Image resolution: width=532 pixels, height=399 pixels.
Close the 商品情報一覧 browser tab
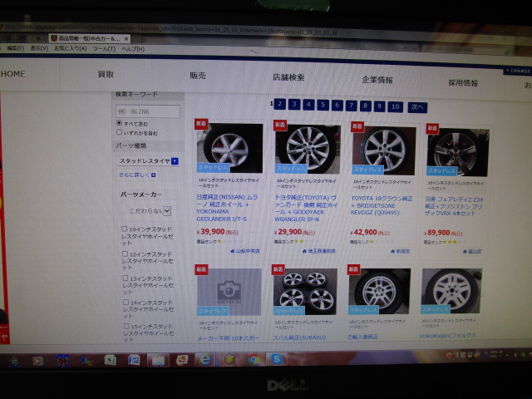126,39
